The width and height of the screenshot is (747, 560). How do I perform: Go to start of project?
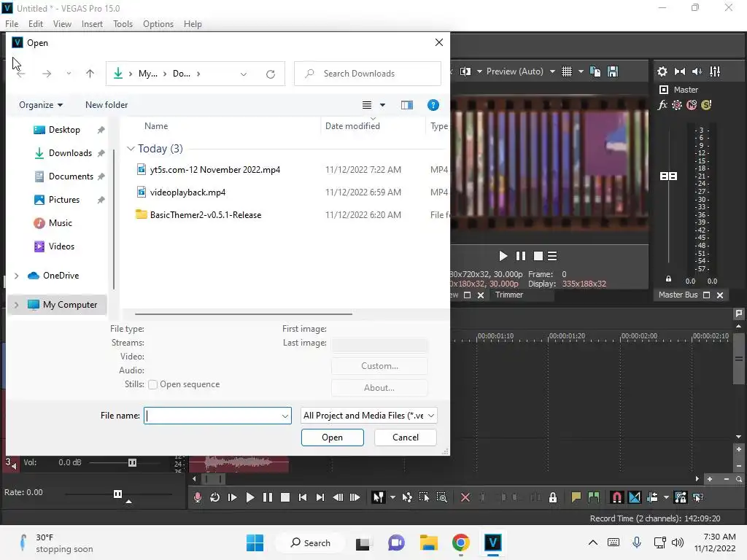click(x=303, y=497)
